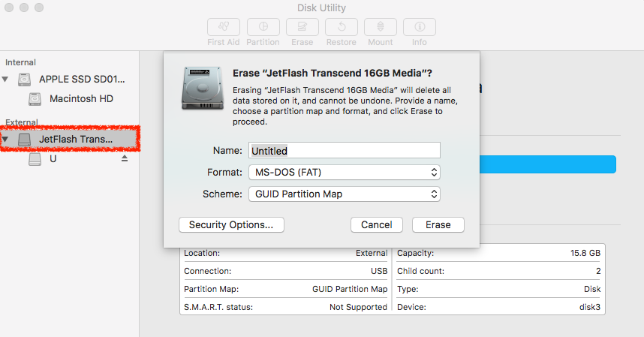Click the Device: label
Viewport: 644px width, 337px height.
[411, 308]
